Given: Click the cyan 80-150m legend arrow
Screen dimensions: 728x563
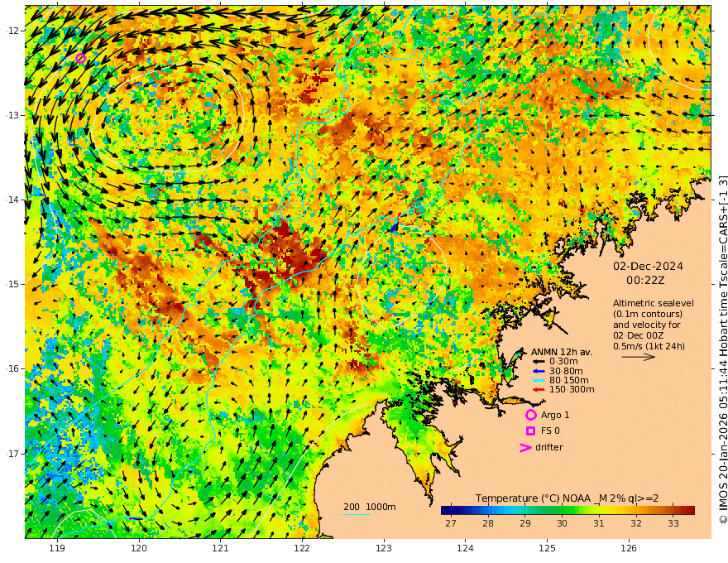Looking at the screenshot, I should click(x=539, y=380).
